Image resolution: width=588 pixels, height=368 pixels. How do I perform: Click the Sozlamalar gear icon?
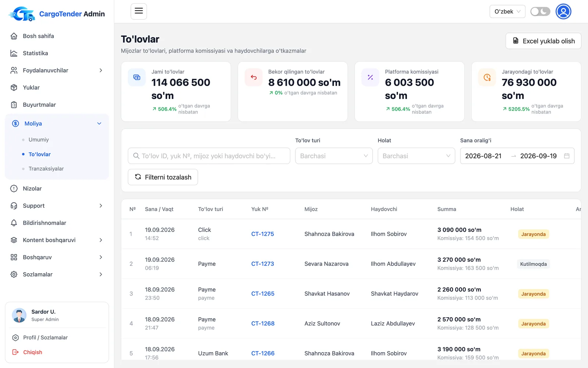[14, 275]
